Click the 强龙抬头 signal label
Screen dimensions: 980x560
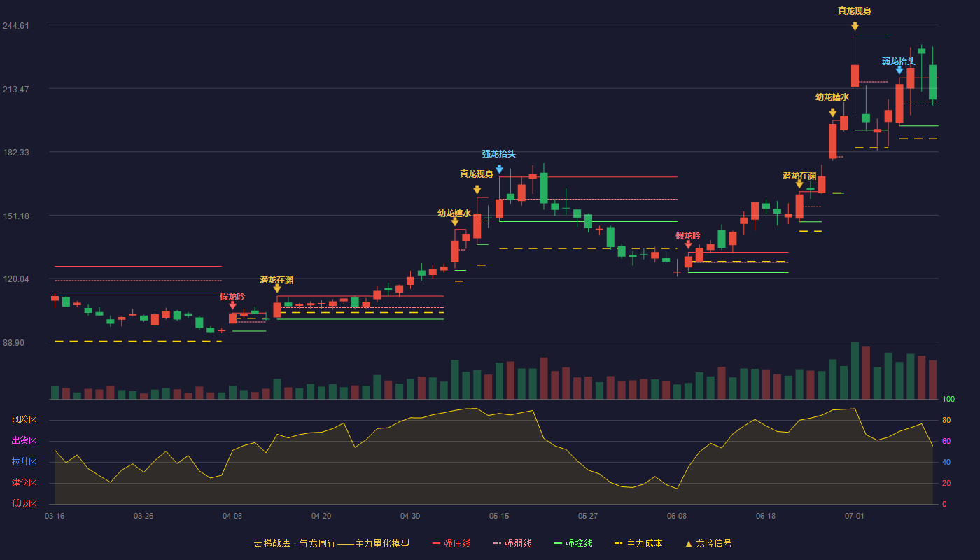click(x=499, y=154)
